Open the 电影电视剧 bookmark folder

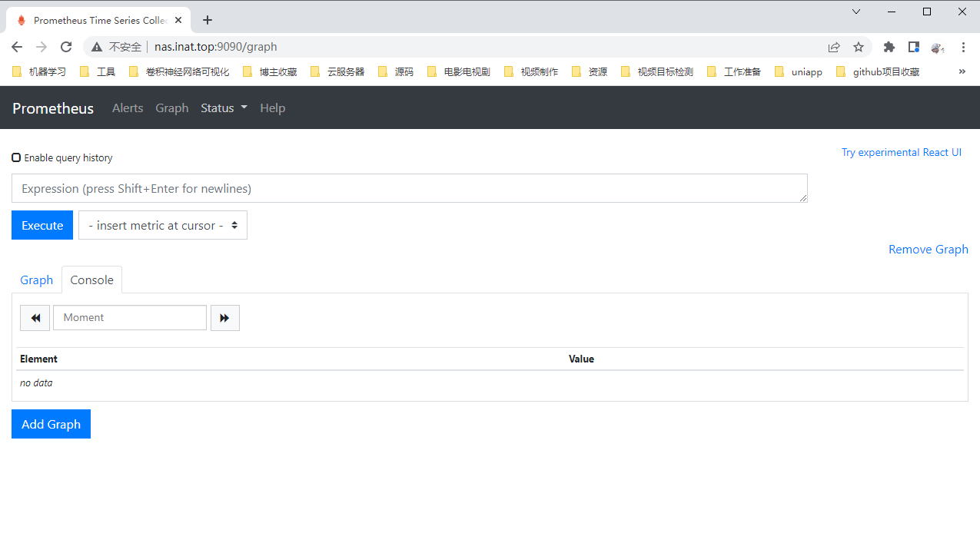click(x=459, y=71)
